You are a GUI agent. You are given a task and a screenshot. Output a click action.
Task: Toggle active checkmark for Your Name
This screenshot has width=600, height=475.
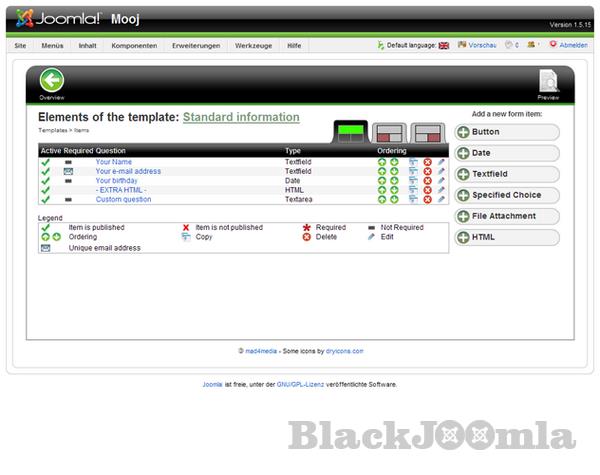click(45, 161)
